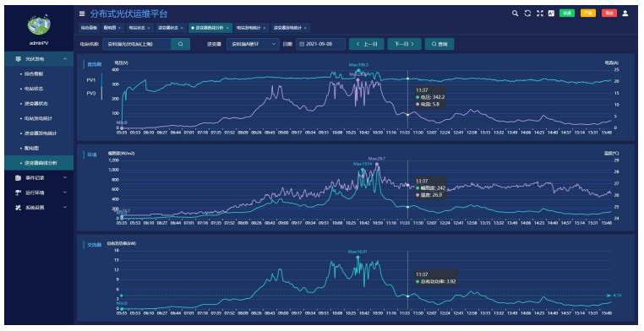644x331 pixels.
Task: Click the language switch icon
Action: (x=551, y=14)
